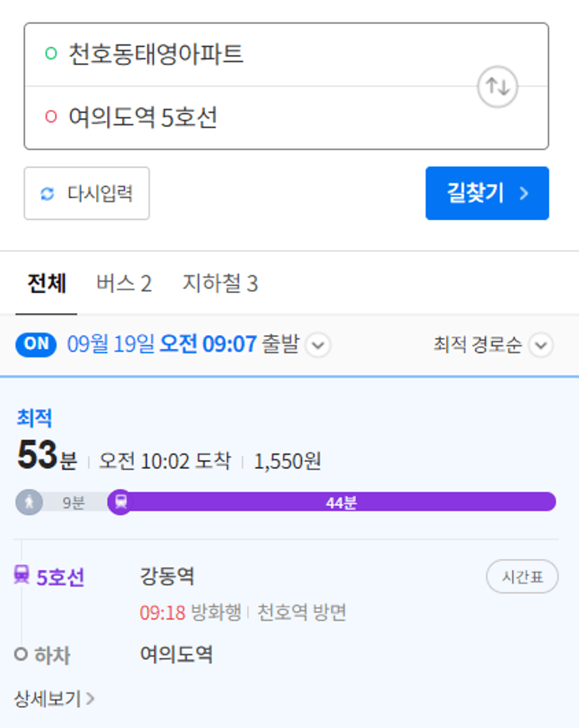The image size is (579, 728).
Task: Toggle the ON departure time switch
Action: click(36, 344)
